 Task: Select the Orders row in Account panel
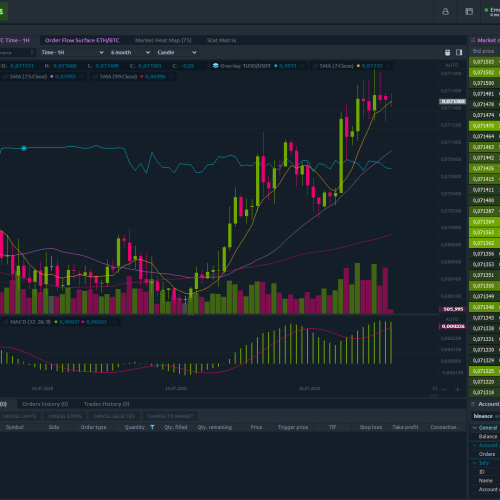coord(485,454)
